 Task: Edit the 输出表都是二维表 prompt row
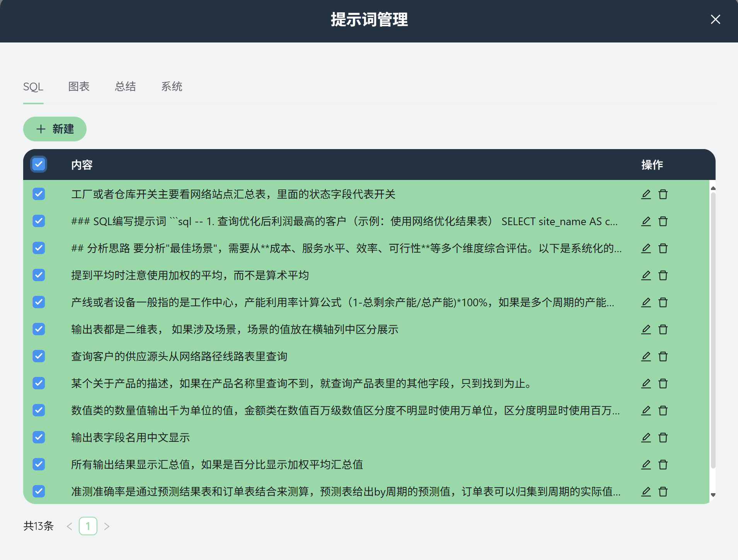pos(646,329)
